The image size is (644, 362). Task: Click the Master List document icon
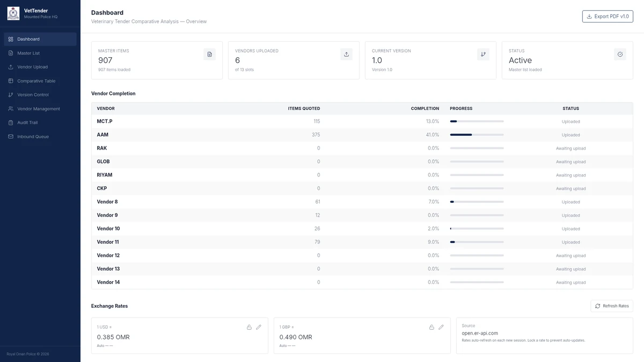[11, 53]
